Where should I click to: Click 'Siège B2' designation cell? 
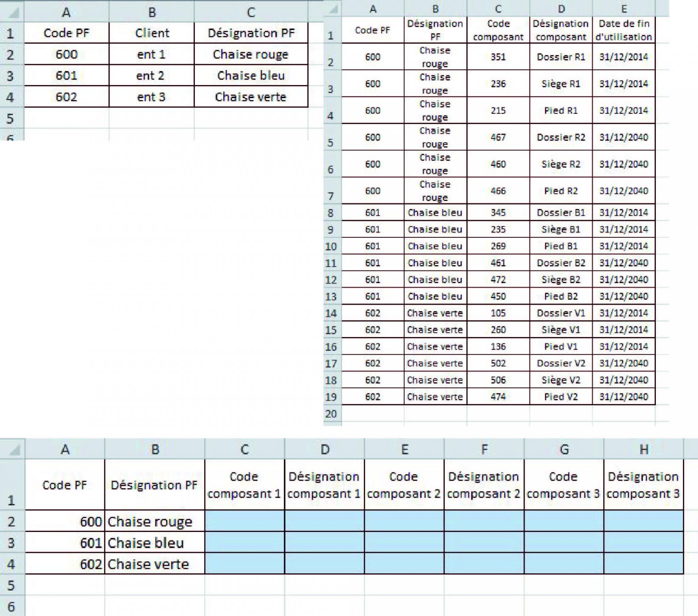point(561,280)
